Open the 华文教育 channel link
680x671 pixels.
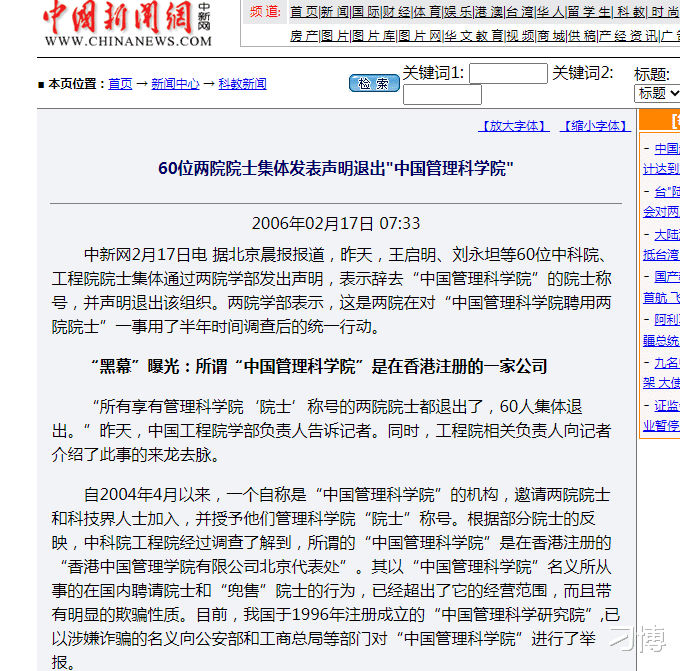[x=474, y=36]
